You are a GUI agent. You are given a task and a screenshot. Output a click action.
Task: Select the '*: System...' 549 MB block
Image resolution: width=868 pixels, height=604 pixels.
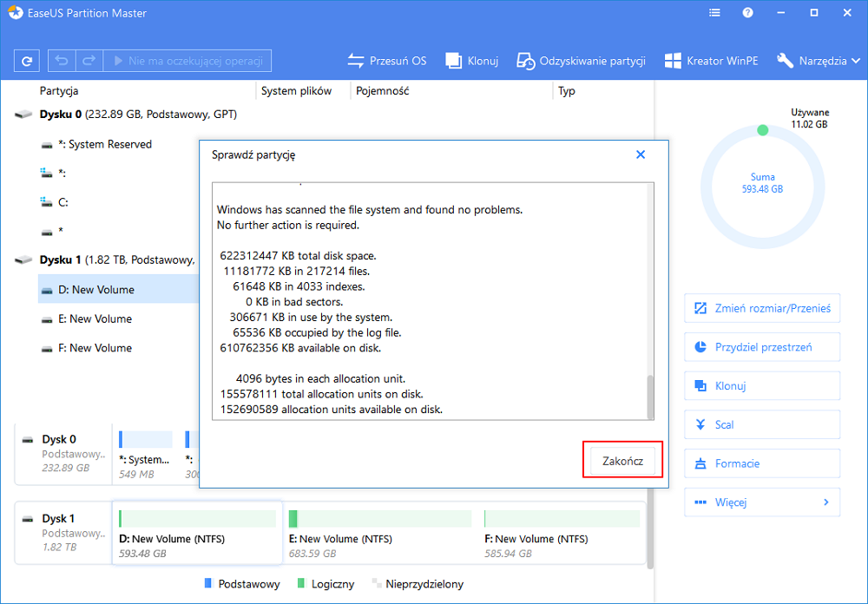pos(145,455)
